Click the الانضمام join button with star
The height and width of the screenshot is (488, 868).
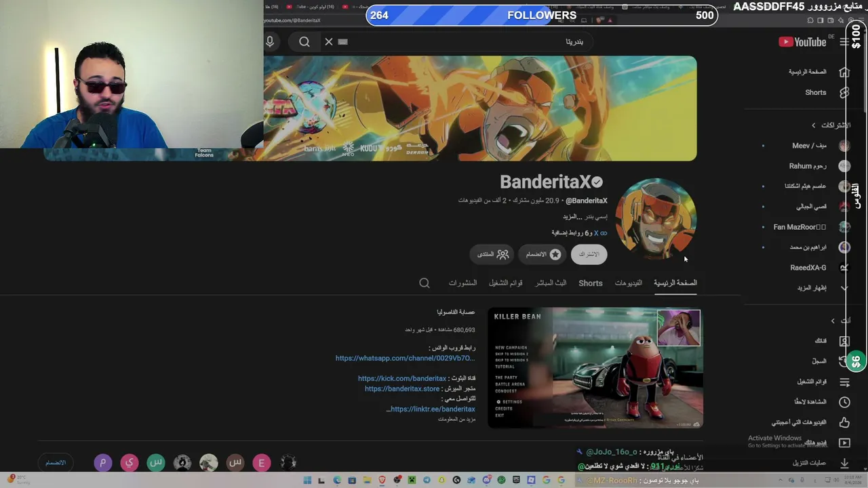(x=543, y=254)
